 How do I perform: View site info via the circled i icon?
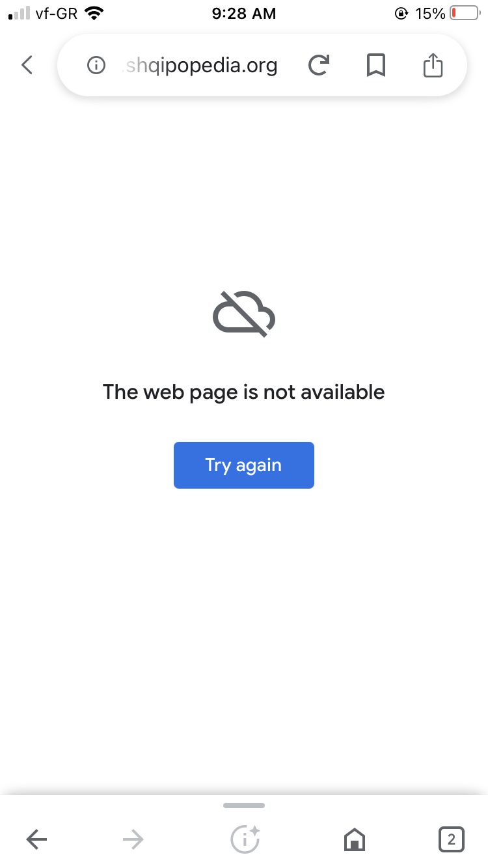[96, 65]
